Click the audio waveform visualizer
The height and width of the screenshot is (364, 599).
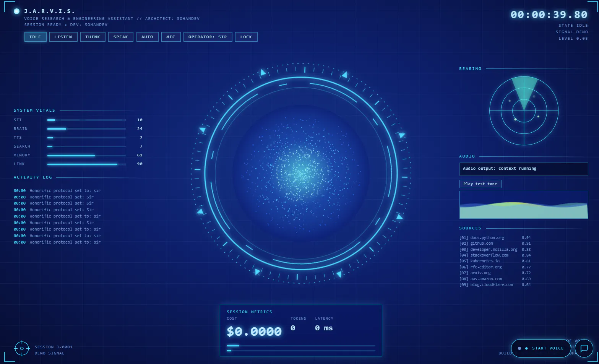pyautogui.click(x=524, y=205)
